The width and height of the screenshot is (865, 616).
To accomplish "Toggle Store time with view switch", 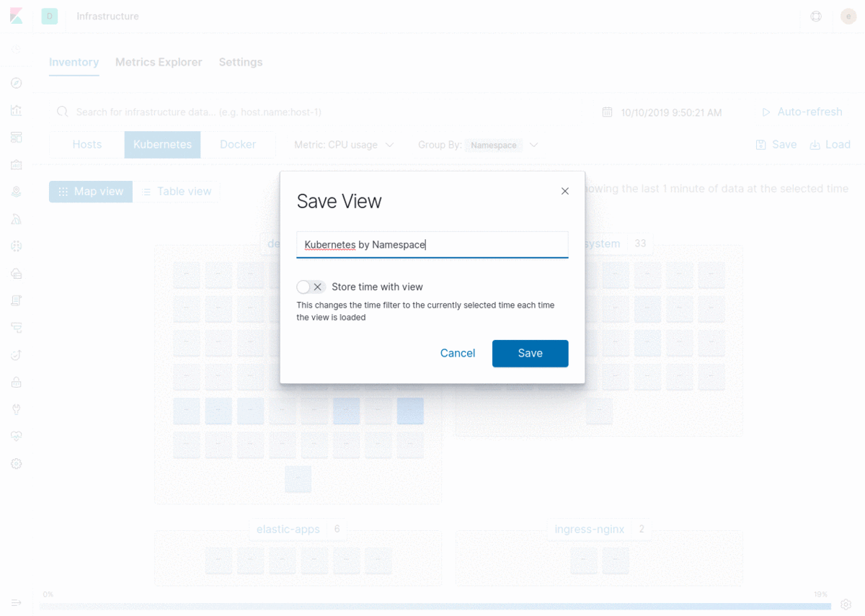I will 311,287.
